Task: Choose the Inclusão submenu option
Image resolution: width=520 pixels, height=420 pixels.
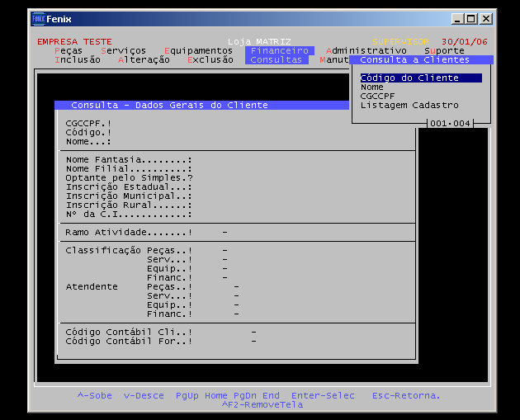Action: coord(78,59)
